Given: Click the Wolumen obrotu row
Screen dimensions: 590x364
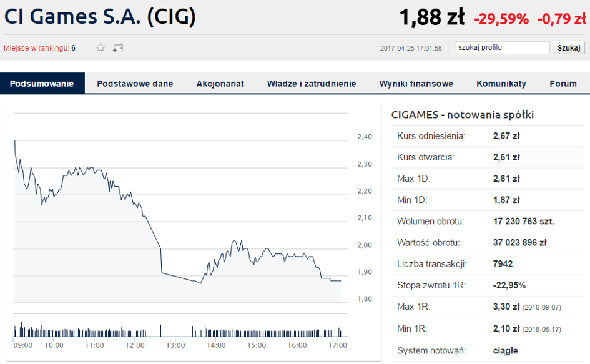Looking at the screenshot, I should (487, 222).
